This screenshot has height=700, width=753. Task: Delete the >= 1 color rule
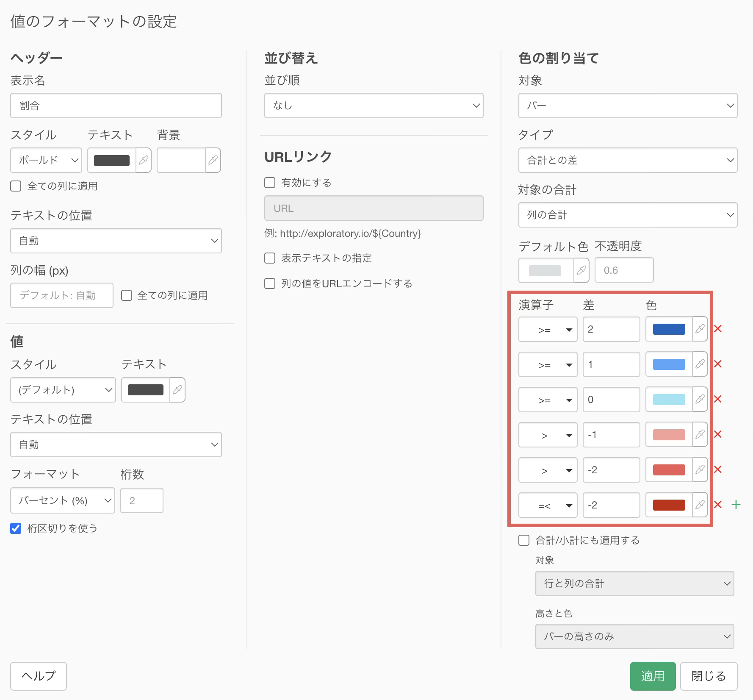(x=718, y=364)
